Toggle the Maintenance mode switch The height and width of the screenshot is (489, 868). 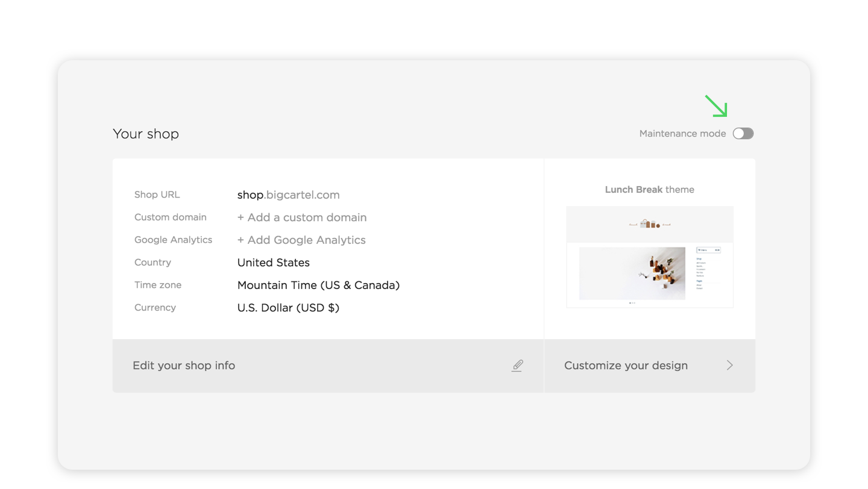743,134
